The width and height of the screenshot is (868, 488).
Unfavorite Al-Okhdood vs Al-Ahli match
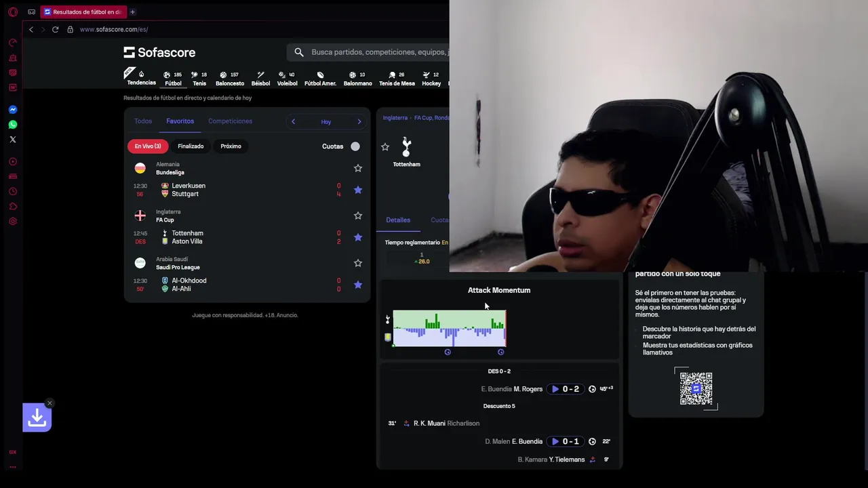[358, 285]
